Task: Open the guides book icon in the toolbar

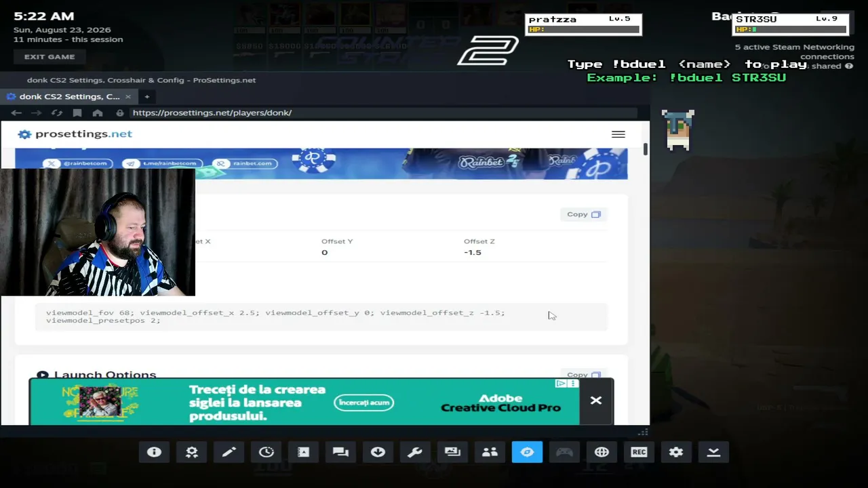Action: tap(303, 452)
